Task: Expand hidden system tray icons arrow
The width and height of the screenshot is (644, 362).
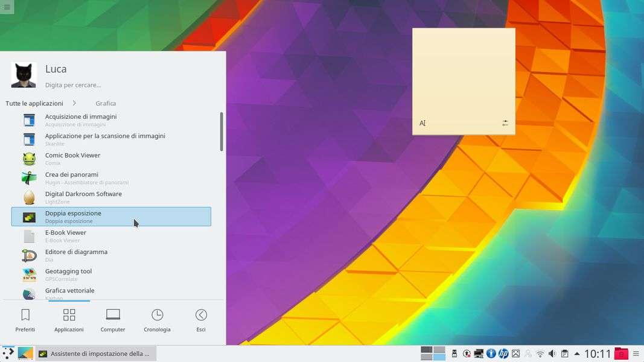Action: coord(577,354)
